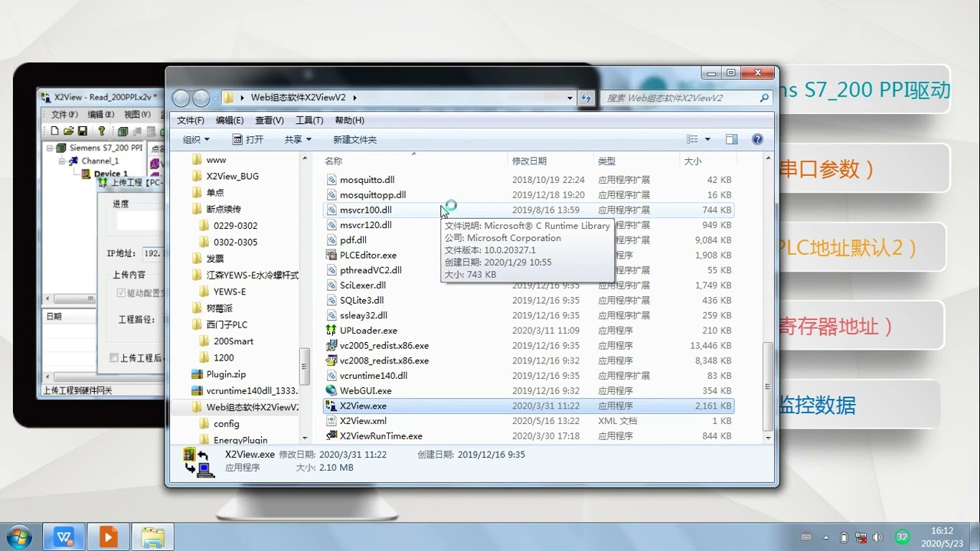The image size is (980, 551).
Task: Select the mosquitto.dll file icon
Action: point(332,180)
